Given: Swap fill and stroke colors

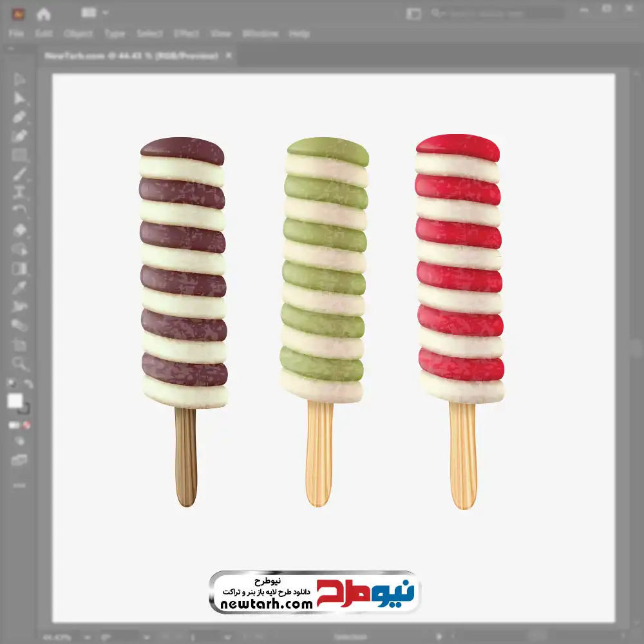Looking at the screenshot, I should [28, 384].
